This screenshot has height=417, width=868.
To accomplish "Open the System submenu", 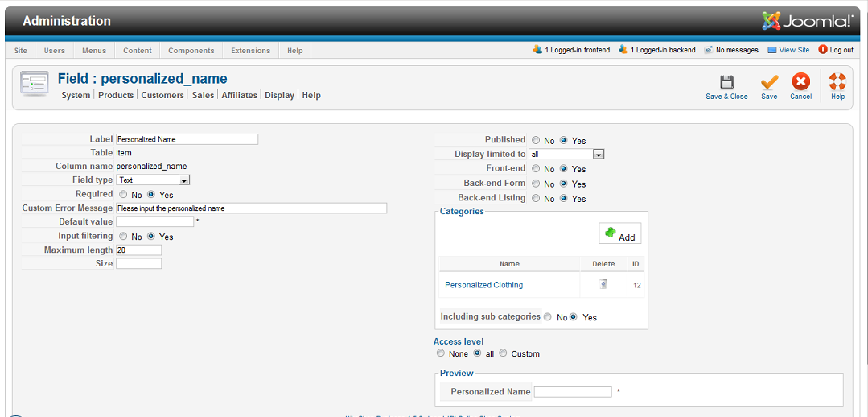I will (x=76, y=95).
